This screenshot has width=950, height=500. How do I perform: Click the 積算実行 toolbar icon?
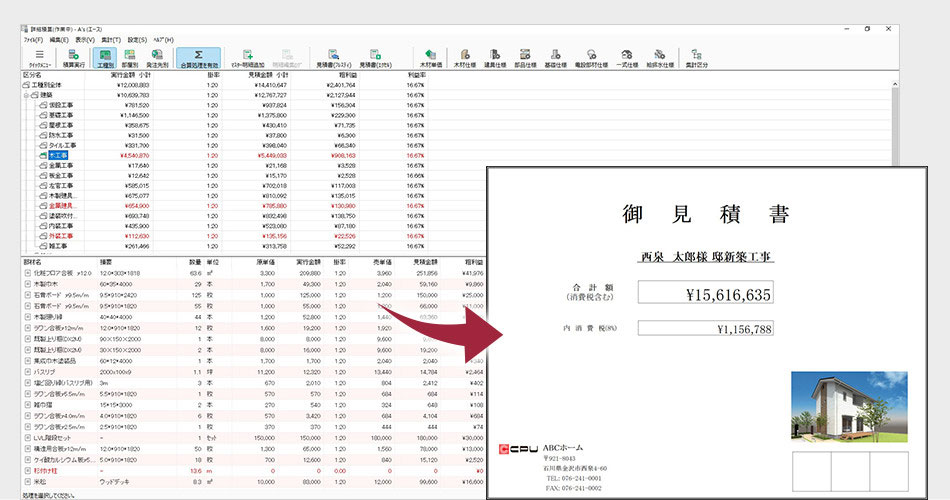click(x=73, y=55)
